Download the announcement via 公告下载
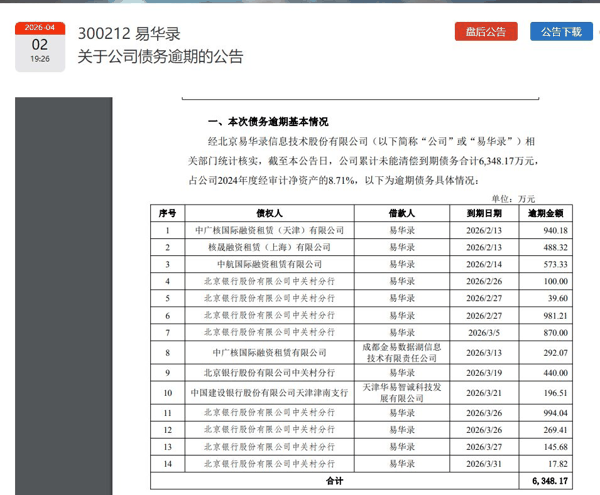The width and height of the screenshot is (600, 495). coord(561,32)
